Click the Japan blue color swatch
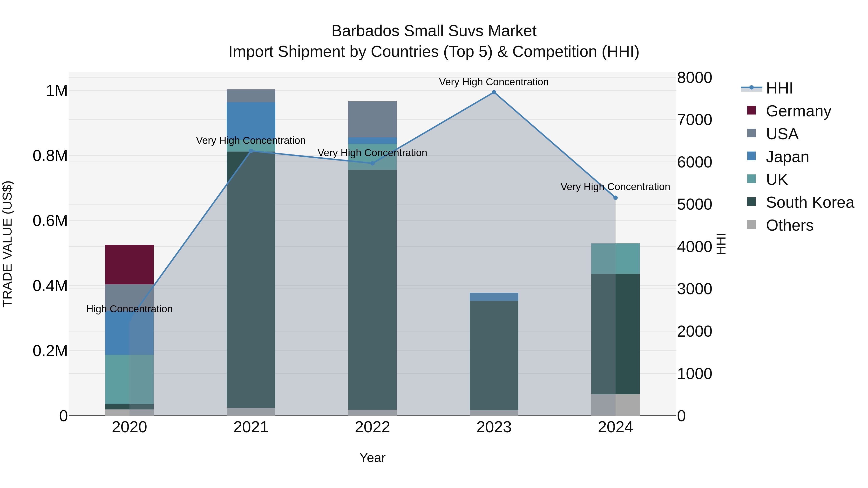 (751, 156)
